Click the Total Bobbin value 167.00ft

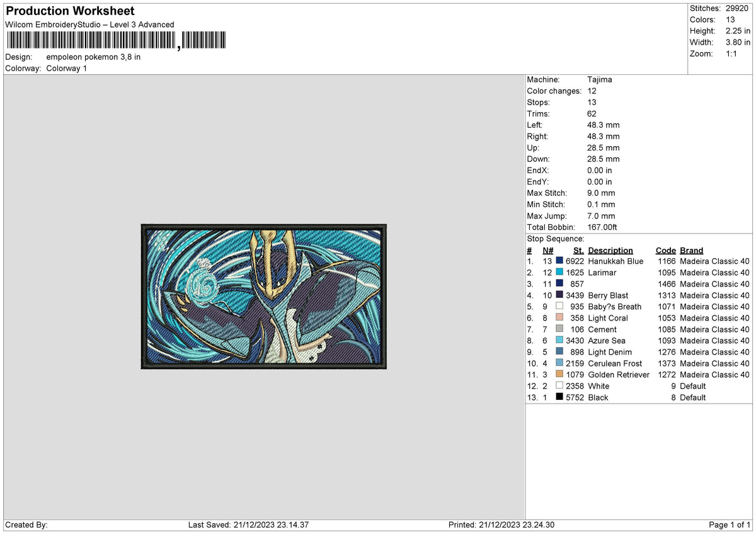(602, 227)
